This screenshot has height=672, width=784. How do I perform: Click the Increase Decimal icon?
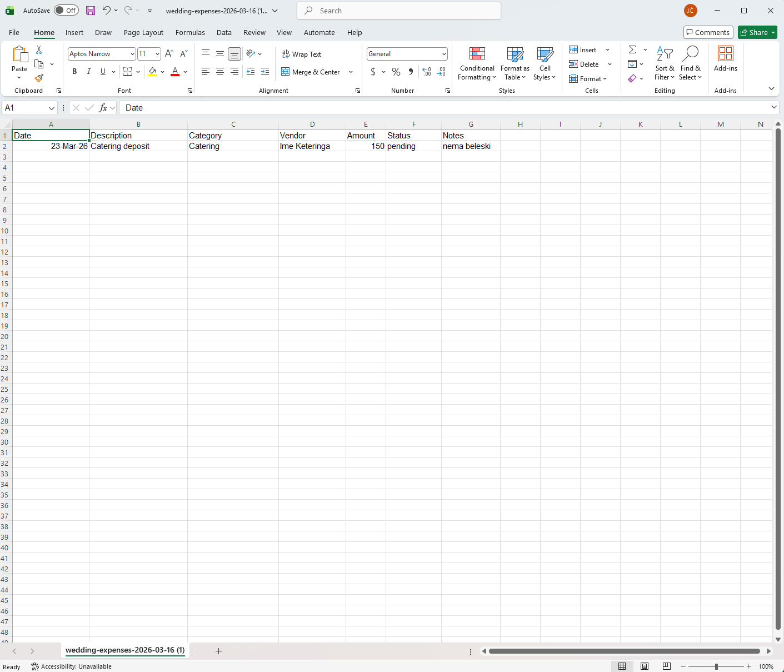[x=427, y=72]
